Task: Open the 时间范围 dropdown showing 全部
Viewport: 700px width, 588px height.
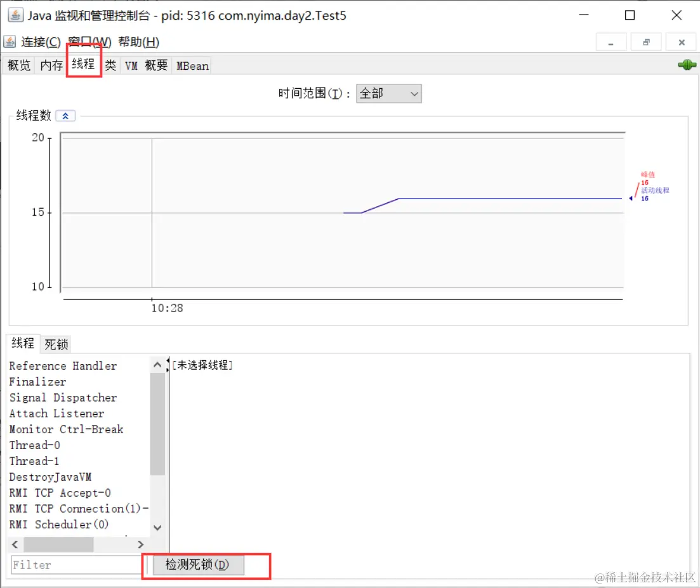Action: [389, 94]
